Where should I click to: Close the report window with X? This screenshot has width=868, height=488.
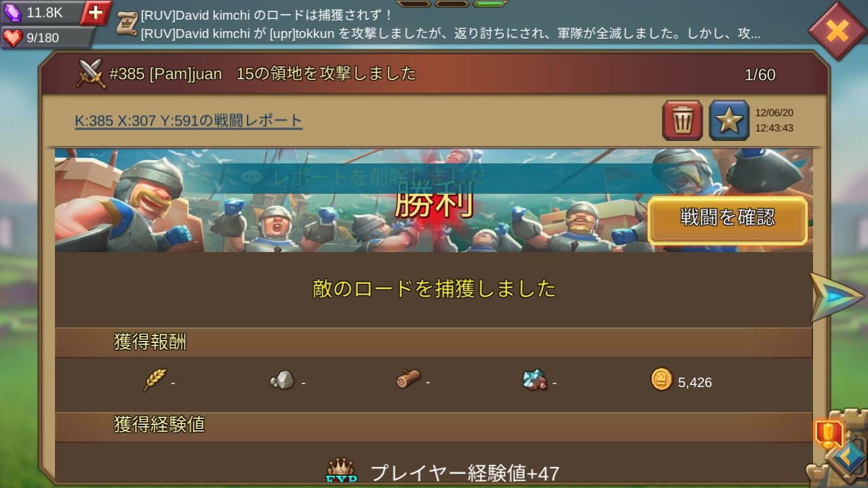click(x=837, y=30)
